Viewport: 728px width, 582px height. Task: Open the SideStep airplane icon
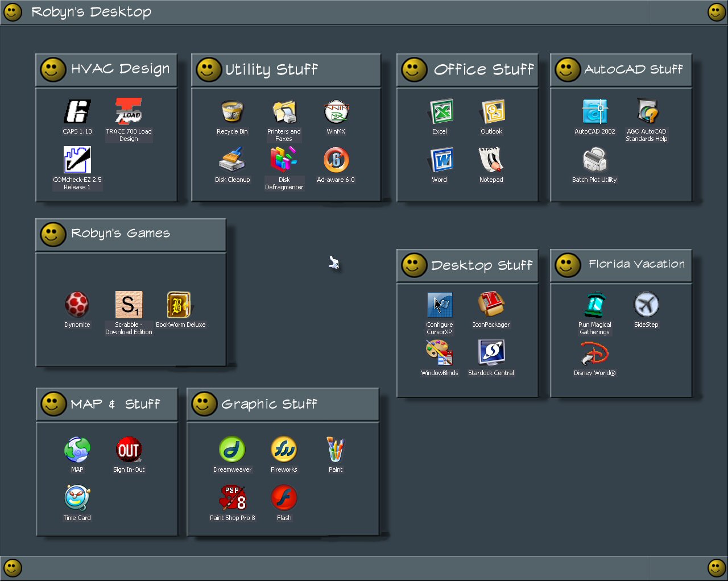[646, 305]
